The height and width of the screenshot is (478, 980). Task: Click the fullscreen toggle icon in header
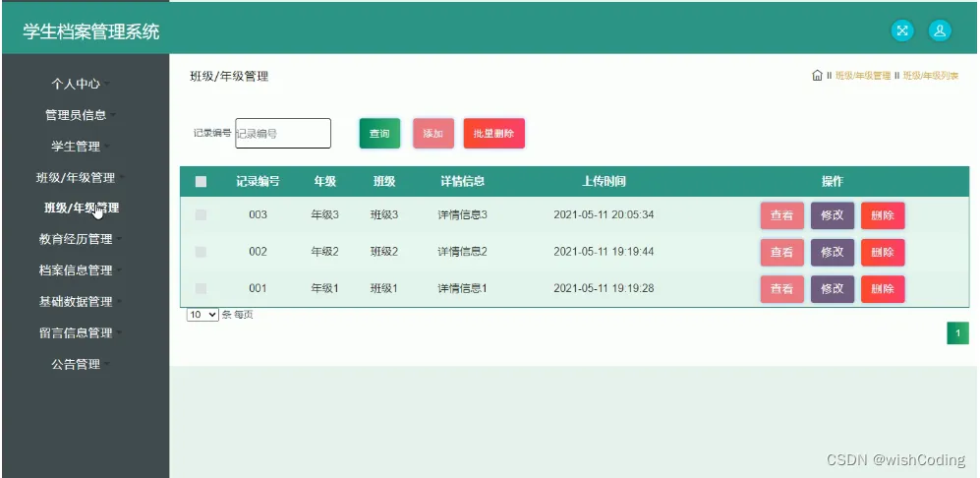tap(902, 30)
